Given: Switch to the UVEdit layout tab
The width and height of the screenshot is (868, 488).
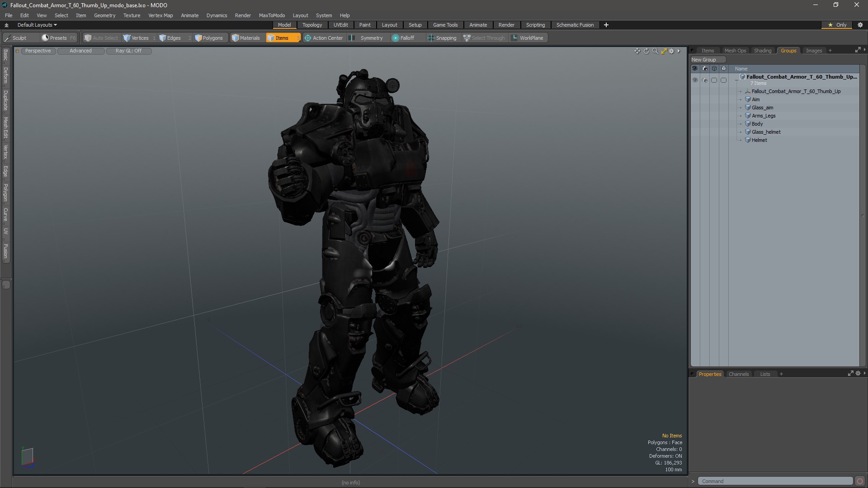Looking at the screenshot, I should 340,25.
